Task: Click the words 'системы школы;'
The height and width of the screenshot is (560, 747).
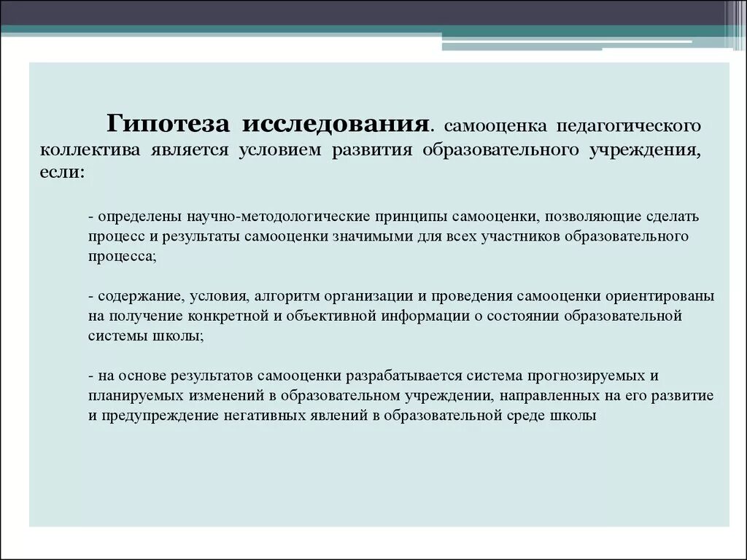Action: 146,335
